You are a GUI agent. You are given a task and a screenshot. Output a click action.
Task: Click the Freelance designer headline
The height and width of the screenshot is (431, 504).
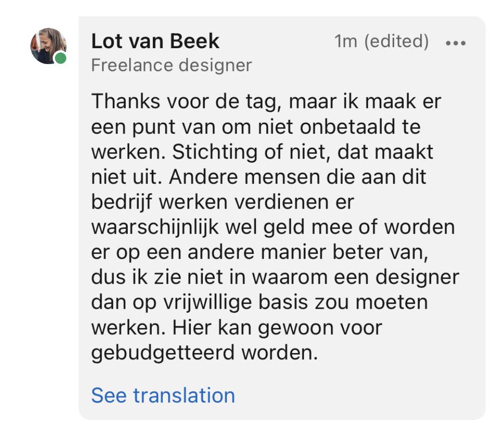click(171, 65)
